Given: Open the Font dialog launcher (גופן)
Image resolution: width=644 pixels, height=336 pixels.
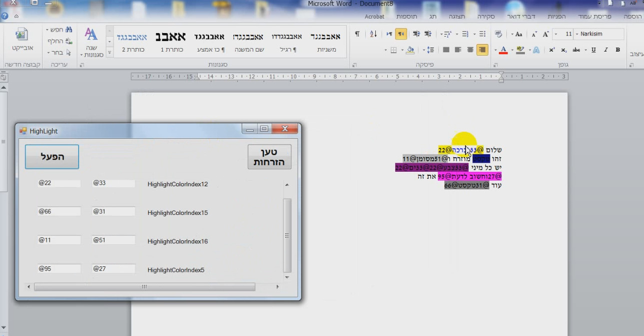Looking at the screenshot, I should 495,65.
